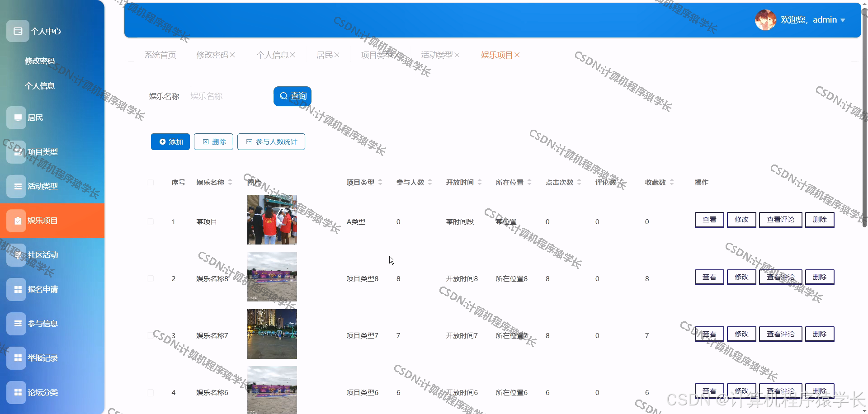The height and width of the screenshot is (414, 868).
Task: Click 修改 for the 娱乐名称8 row
Action: tap(741, 277)
